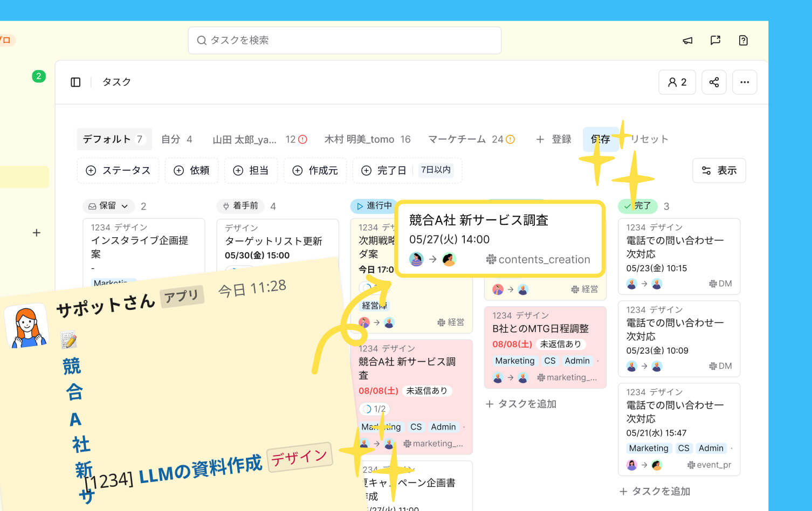Viewport: 812px width, 511px height.
Task: Add a 依頼 filter
Action: [x=191, y=170]
